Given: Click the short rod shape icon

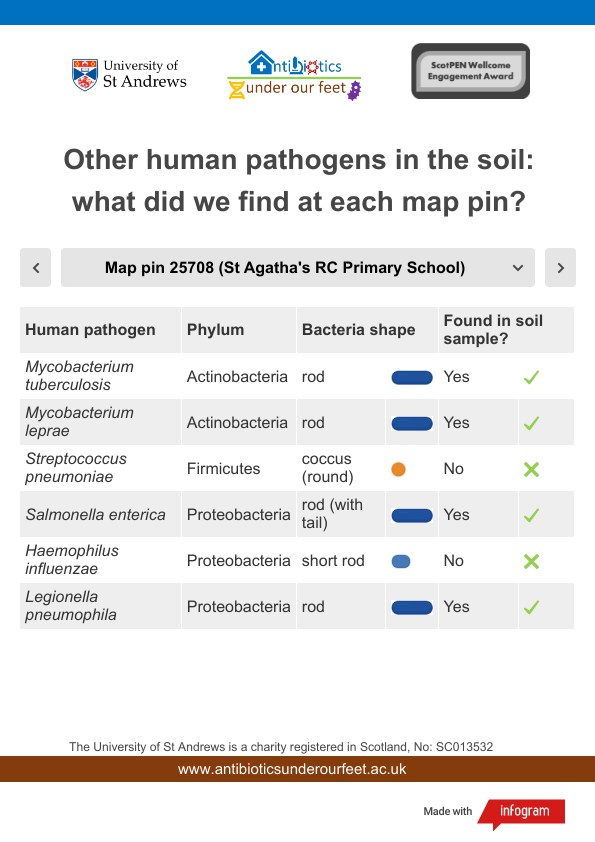Looking at the screenshot, I should pos(401,561).
